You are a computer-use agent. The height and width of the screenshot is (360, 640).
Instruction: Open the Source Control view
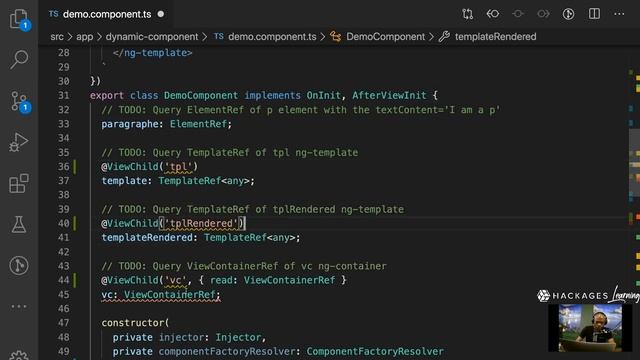[19, 101]
